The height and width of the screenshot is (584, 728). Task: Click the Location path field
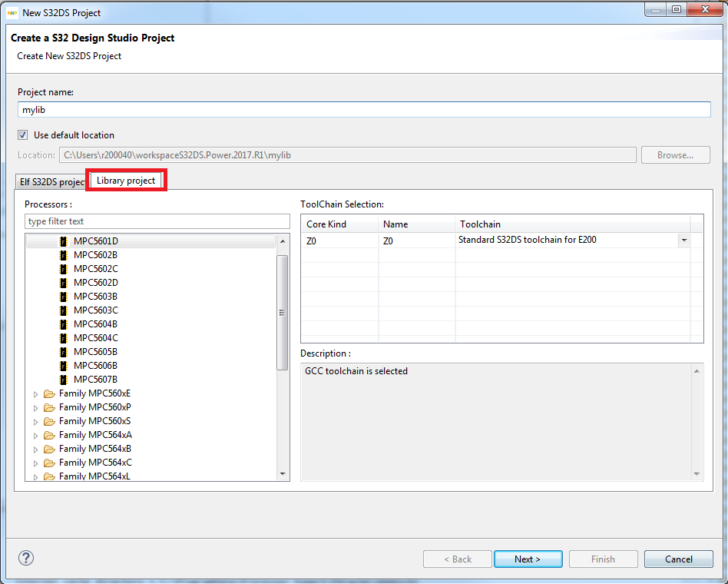(347, 155)
